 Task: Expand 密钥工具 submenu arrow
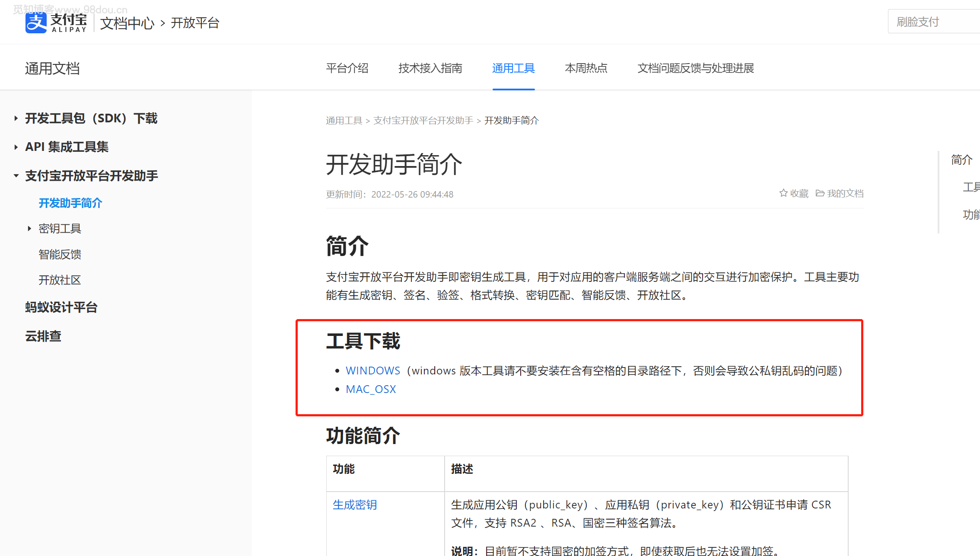point(29,228)
